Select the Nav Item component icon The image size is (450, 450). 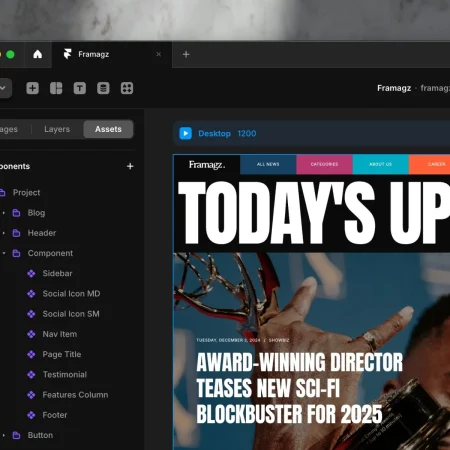point(31,334)
